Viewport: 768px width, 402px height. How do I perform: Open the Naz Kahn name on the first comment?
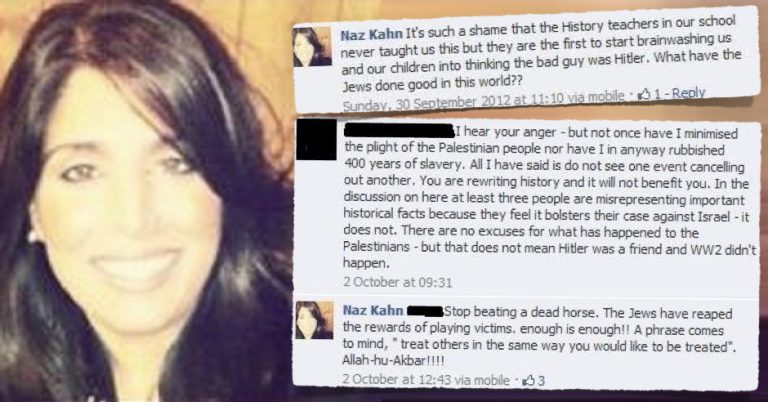click(x=371, y=35)
